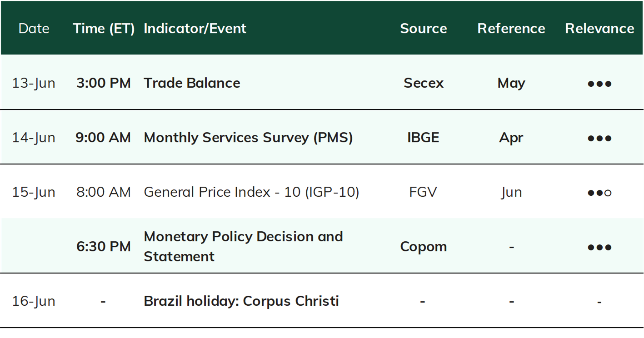Screen dimensions: 644x338
Task: Click the relevance dots for Trade Balance
Action: tap(599, 84)
